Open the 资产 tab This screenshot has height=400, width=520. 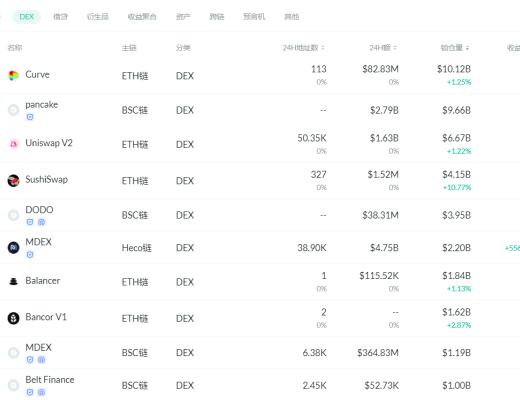[183, 17]
